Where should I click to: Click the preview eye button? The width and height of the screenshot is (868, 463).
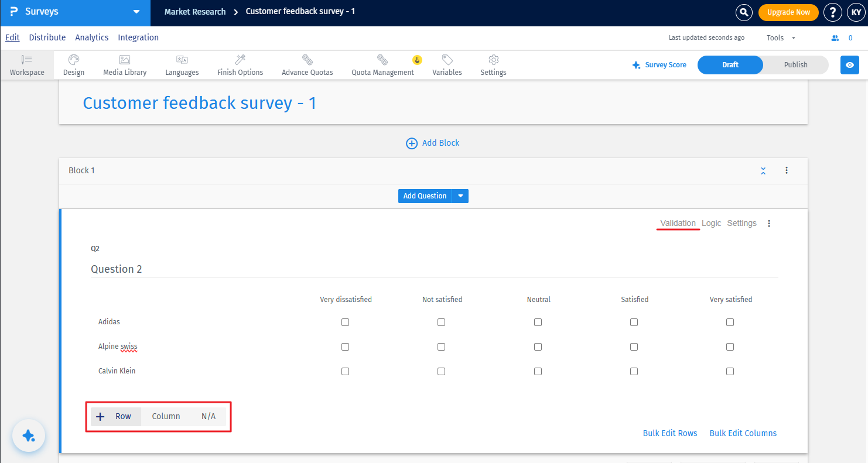(850, 65)
